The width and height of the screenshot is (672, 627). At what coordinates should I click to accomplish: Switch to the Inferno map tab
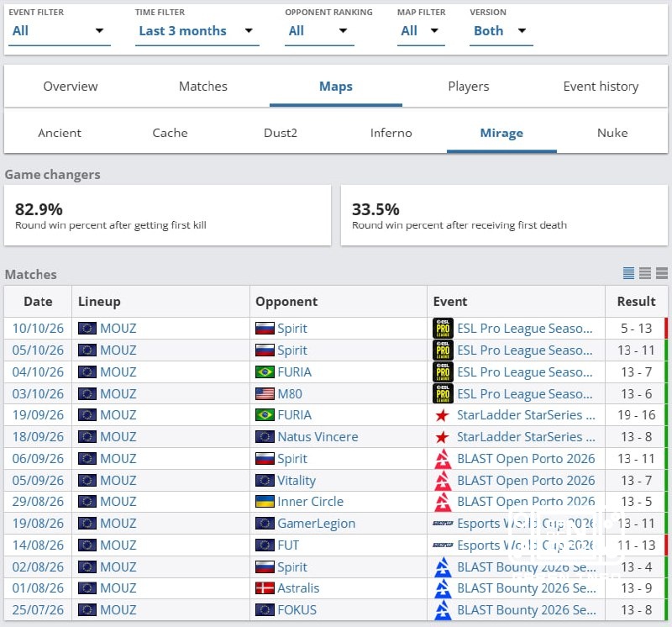pos(391,133)
